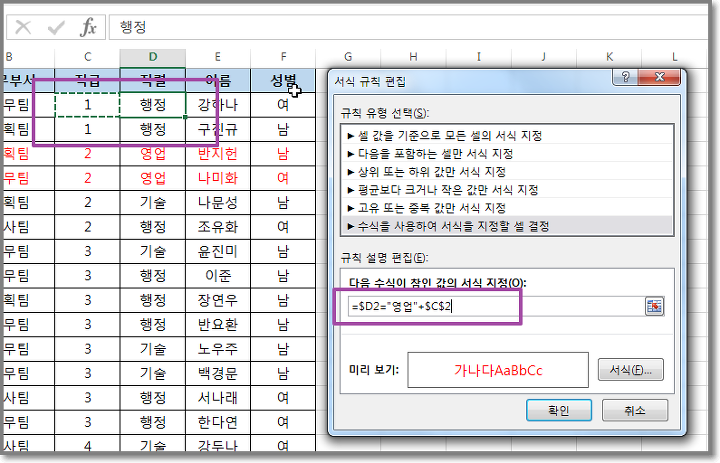
Task: Click the grade cell 2 in 조유화's row
Action: click(x=87, y=226)
